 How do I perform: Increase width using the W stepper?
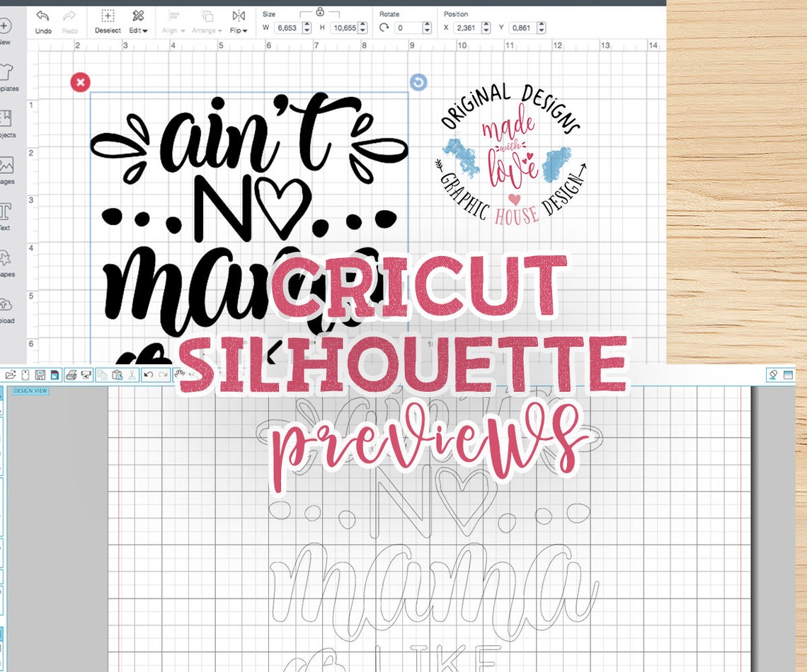[306, 24]
